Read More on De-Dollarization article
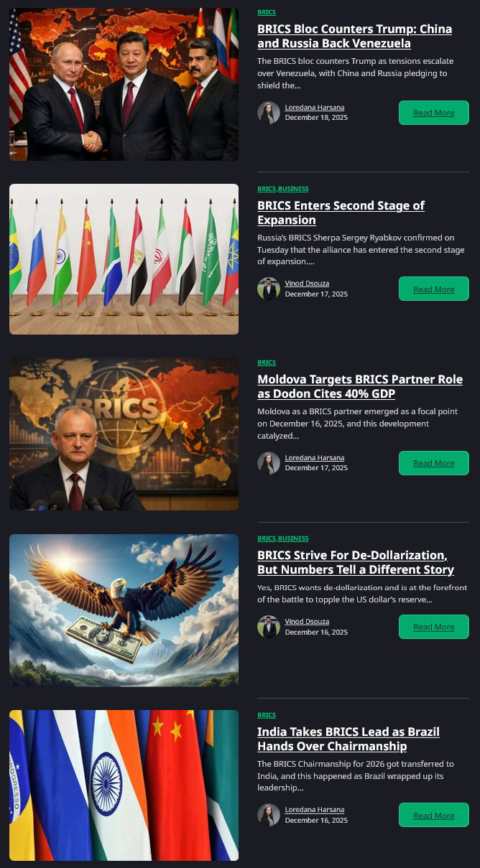This screenshot has width=480, height=868. click(434, 627)
